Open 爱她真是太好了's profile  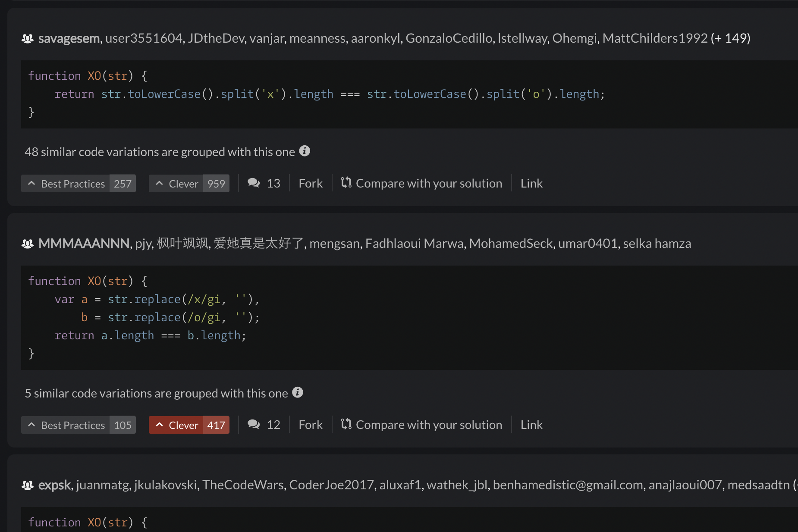point(259,244)
